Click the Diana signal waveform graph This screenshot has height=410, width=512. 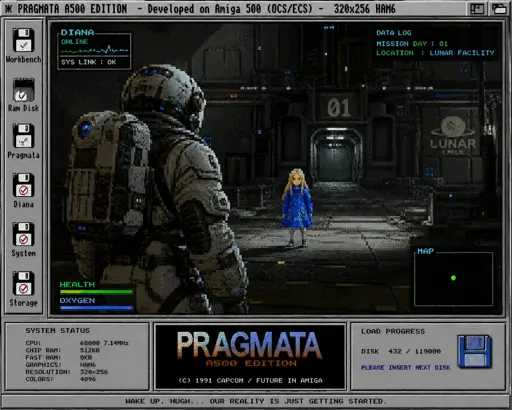point(94,51)
